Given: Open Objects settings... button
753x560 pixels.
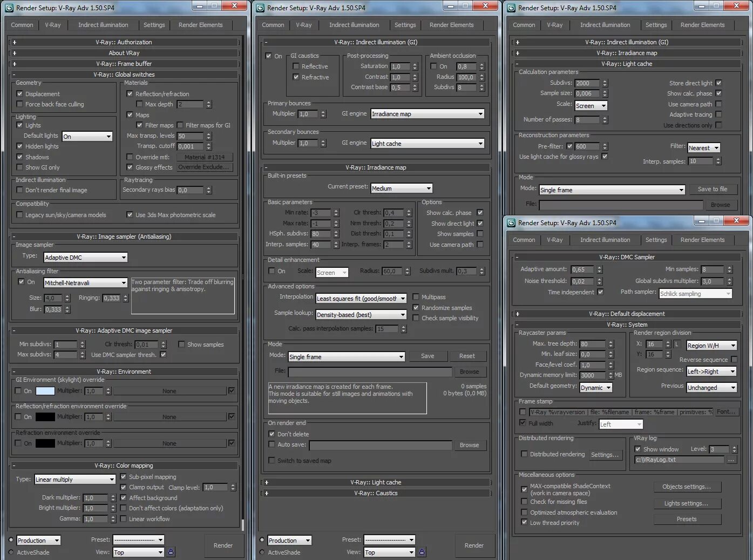Looking at the screenshot, I should tap(687, 487).
